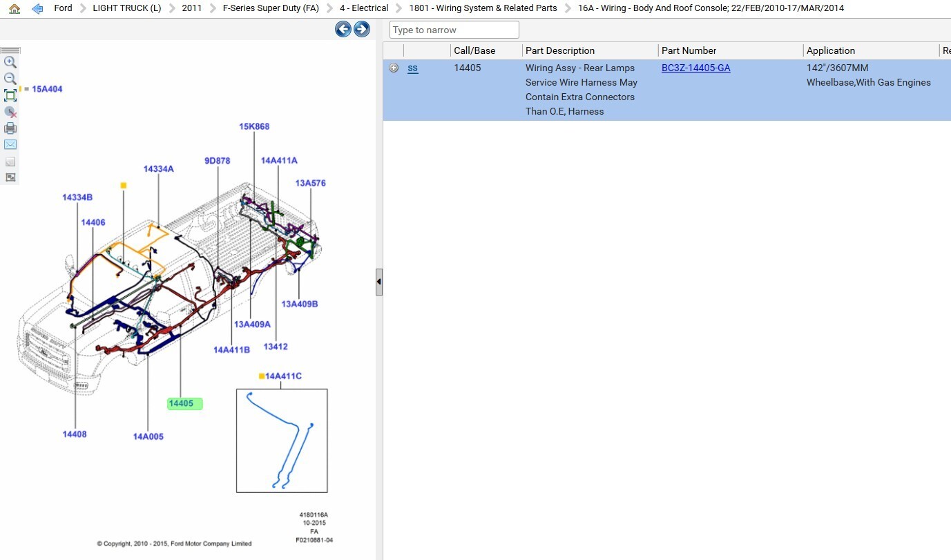951x560 pixels.
Task: Expand the 14405 part row
Action: (x=394, y=68)
